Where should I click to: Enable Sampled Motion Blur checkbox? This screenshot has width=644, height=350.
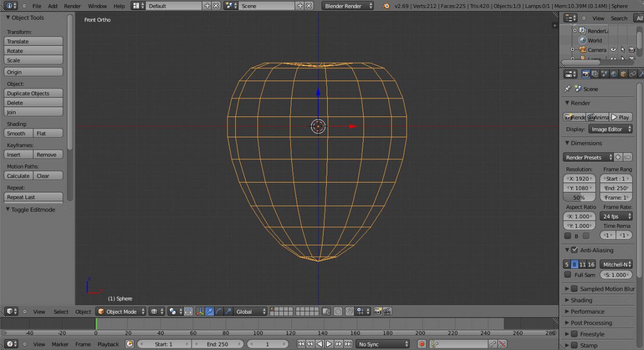pos(574,289)
